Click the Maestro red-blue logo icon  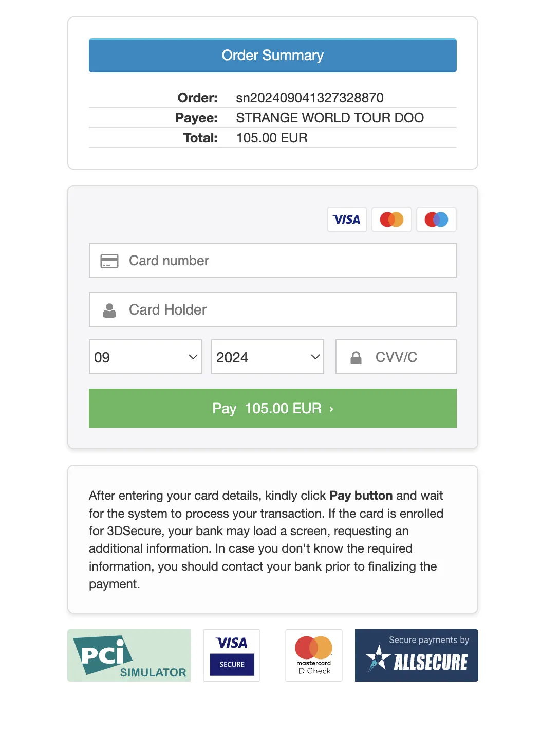(436, 219)
